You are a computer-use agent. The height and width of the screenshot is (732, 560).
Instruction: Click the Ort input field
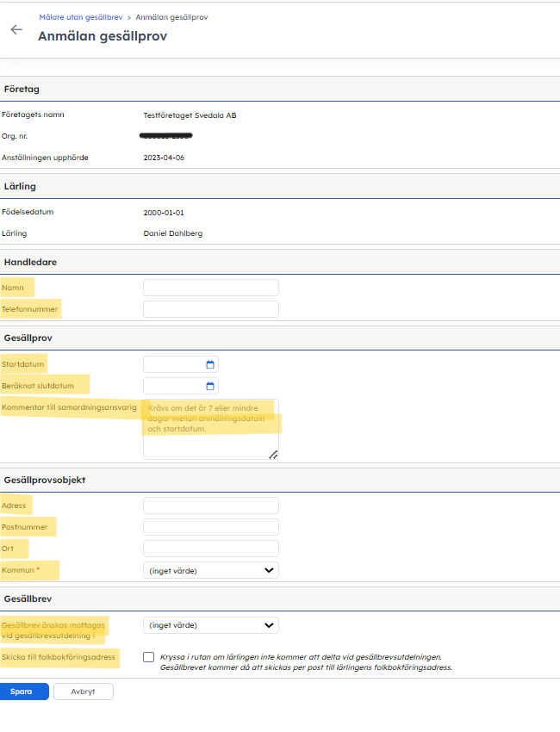pyautogui.click(x=210, y=549)
